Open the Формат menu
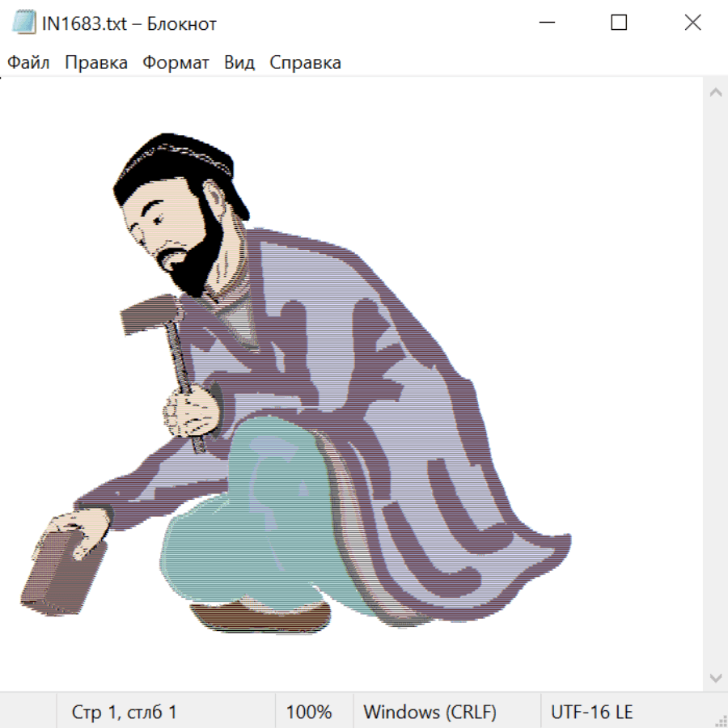Screen dimensions: 728x728 (x=176, y=62)
